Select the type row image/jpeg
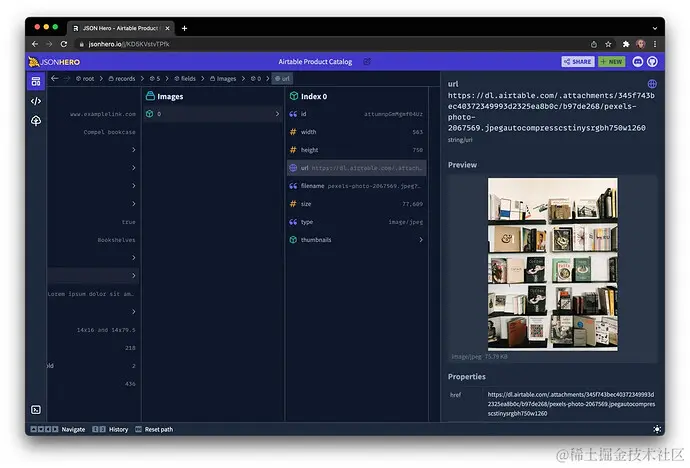Viewport: 690px width, 468px height. click(x=356, y=222)
